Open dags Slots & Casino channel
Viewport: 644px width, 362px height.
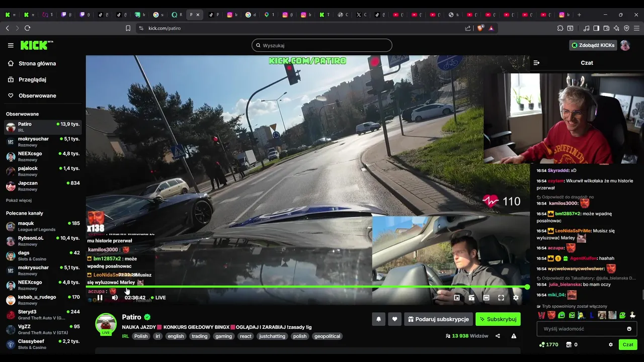[x=43, y=256]
